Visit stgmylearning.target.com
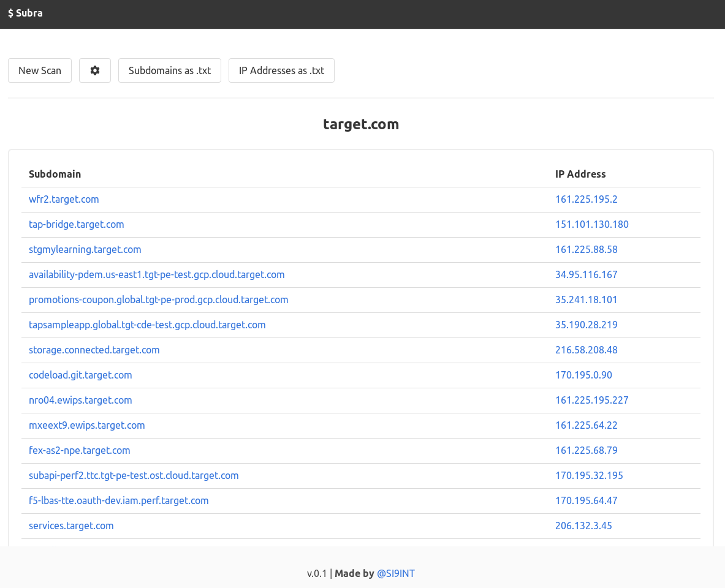 click(85, 249)
